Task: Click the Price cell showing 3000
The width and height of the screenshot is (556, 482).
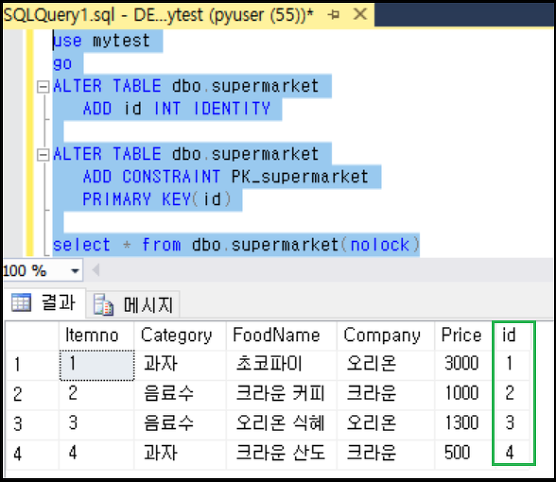Action: coord(463,365)
